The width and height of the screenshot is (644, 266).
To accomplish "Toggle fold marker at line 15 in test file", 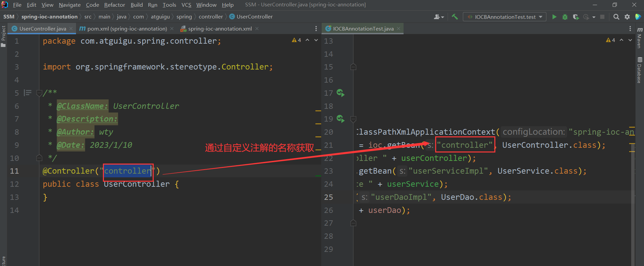I will click(x=353, y=67).
